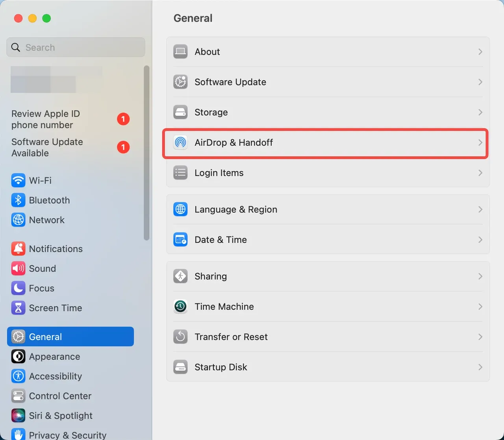
Task: Click the green zoom window button
Action: point(46,18)
